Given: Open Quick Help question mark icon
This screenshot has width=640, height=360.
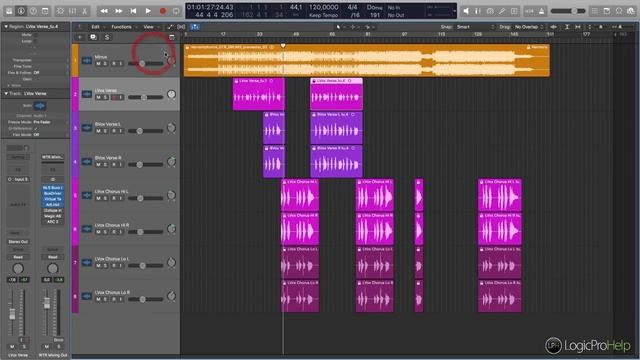Looking at the screenshot, I should pyautogui.click(x=33, y=11).
